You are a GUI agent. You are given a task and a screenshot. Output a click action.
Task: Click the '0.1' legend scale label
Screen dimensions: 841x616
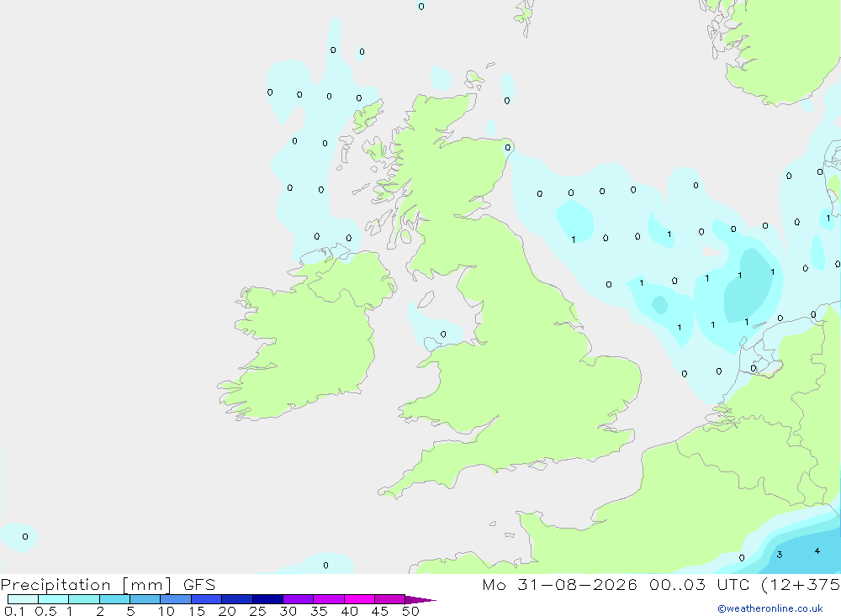[14, 611]
